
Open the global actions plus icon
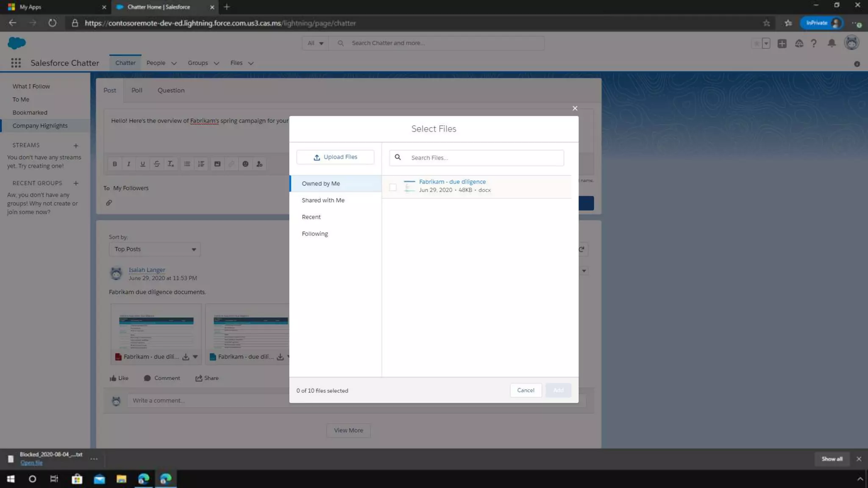(782, 43)
